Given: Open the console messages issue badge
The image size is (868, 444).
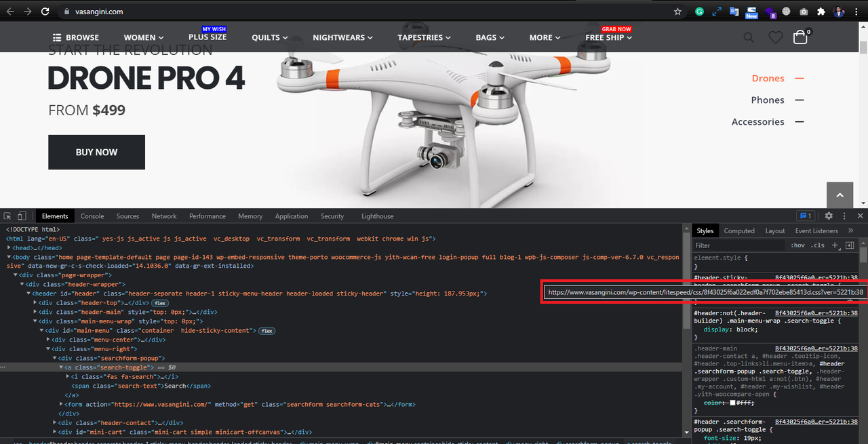Looking at the screenshot, I should pyautogui.click(x=806, y=216).
